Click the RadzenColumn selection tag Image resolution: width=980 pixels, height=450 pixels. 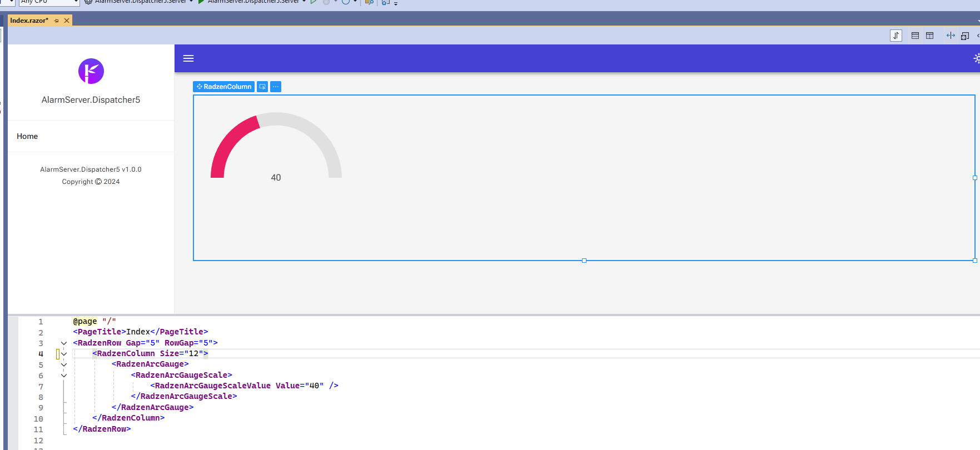[x=224, y=87]
